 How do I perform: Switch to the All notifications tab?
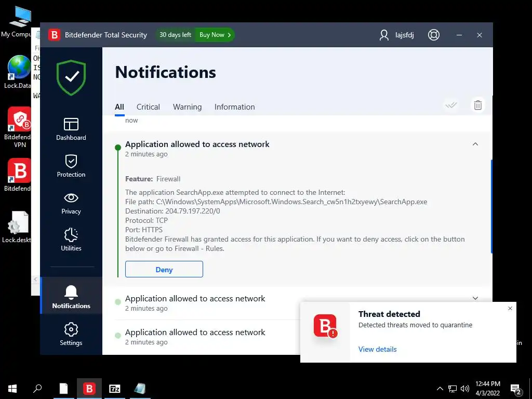tap(119, 107)
